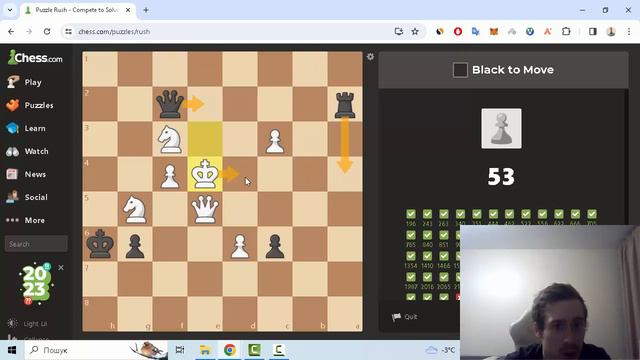Click the solved puzzle checkmark rated 1410
The height and width of the screenshot is (360, 640).
pyautogui.click(x=427, y=256)
